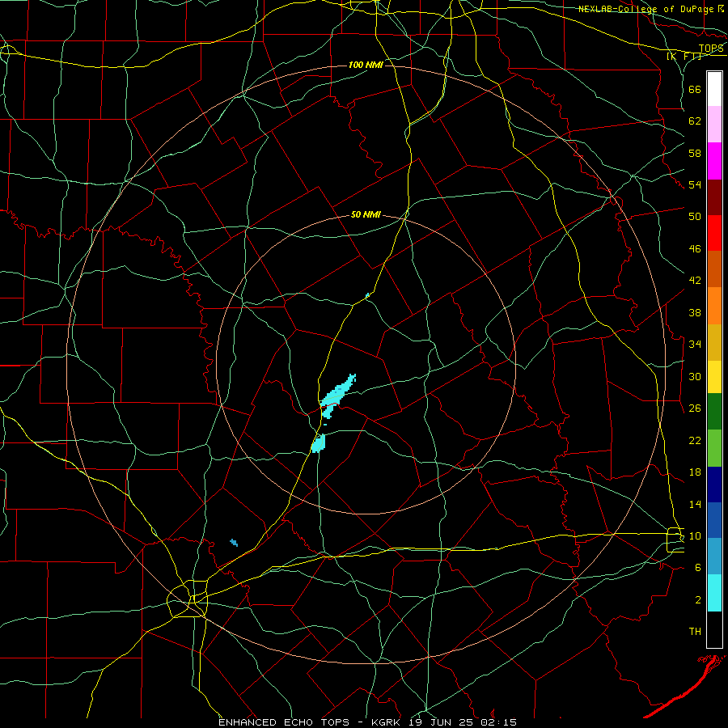Pick the magenta legend color band
Image resolution: width=728 pixels, height=728 pixels.
pos(714,161)
